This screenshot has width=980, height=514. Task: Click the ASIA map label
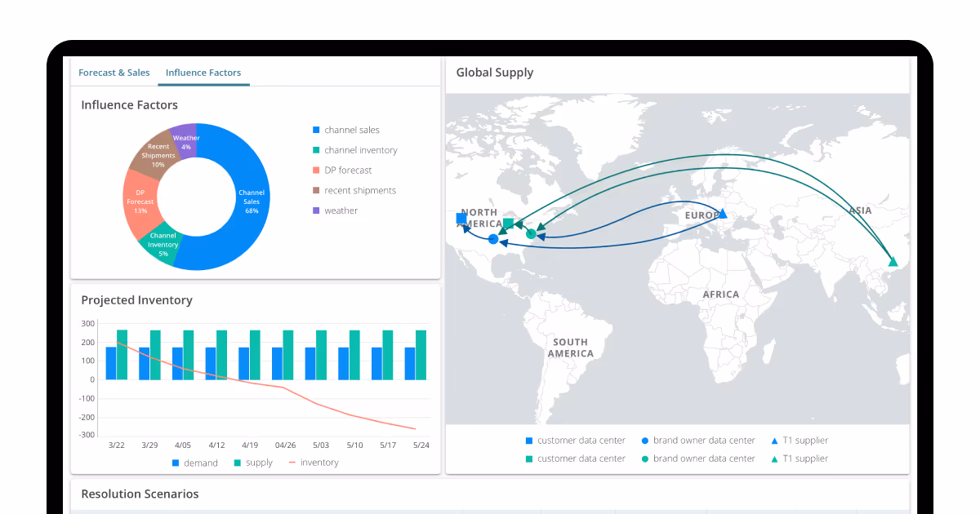coord(860,210)
